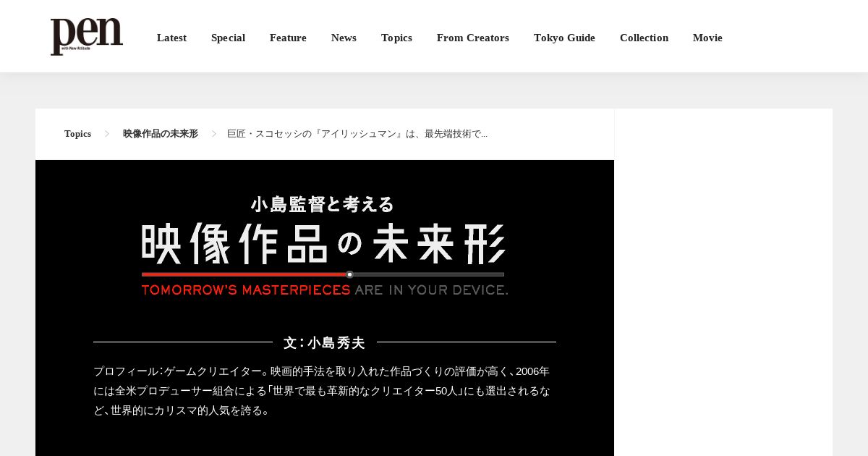
Task: Click the author line 文:小島秀夫
Action: pyautogui.click(x=325, y=342)
